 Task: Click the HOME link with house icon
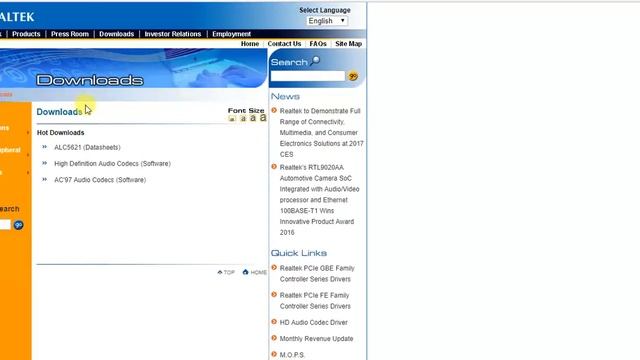click(x=254, y=272)
